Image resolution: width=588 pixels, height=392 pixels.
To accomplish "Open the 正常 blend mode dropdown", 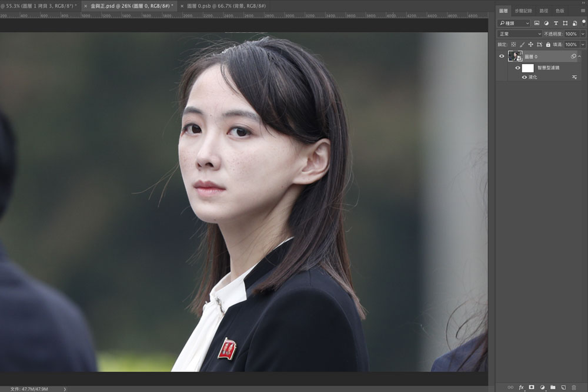I will (519, 34).
